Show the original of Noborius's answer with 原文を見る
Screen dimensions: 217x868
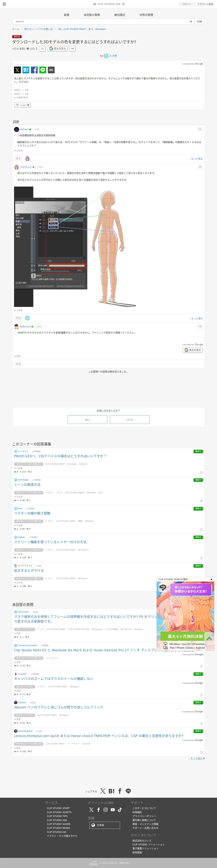tap(193, 350)
